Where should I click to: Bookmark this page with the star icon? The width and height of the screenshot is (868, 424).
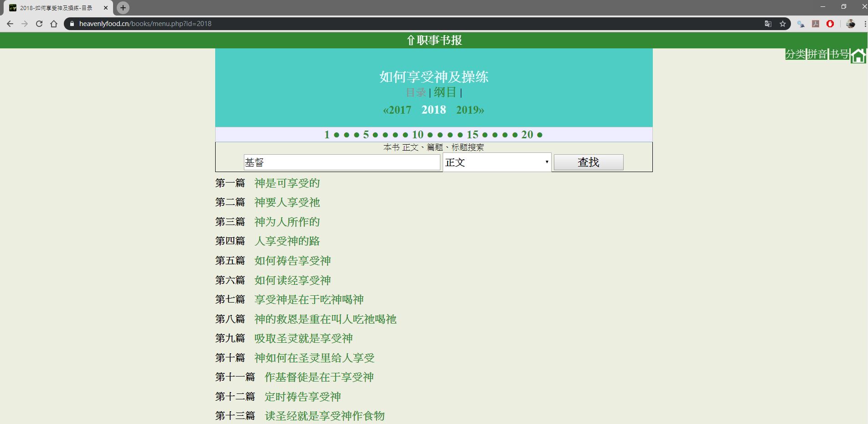(x=783, y=24)
